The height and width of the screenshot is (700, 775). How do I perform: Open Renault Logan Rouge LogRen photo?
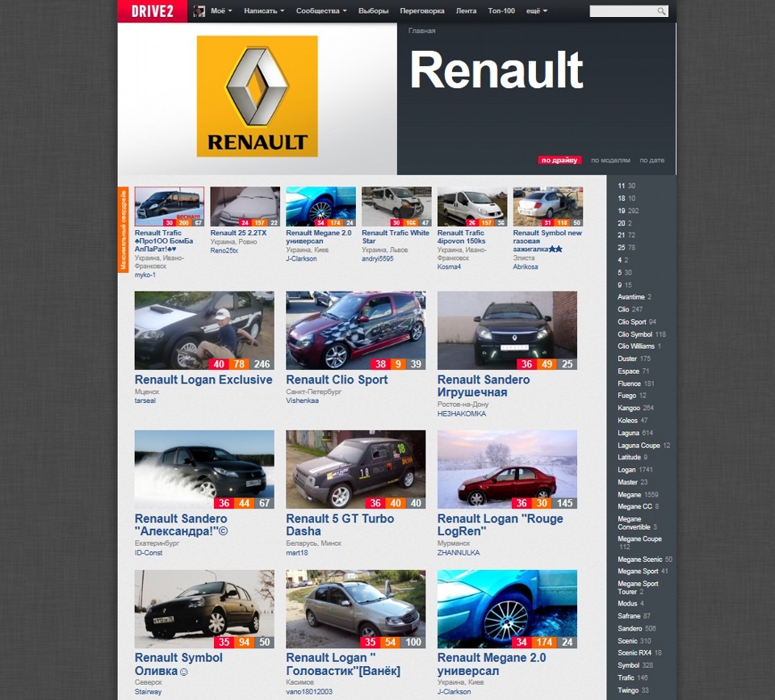point(507,470)
